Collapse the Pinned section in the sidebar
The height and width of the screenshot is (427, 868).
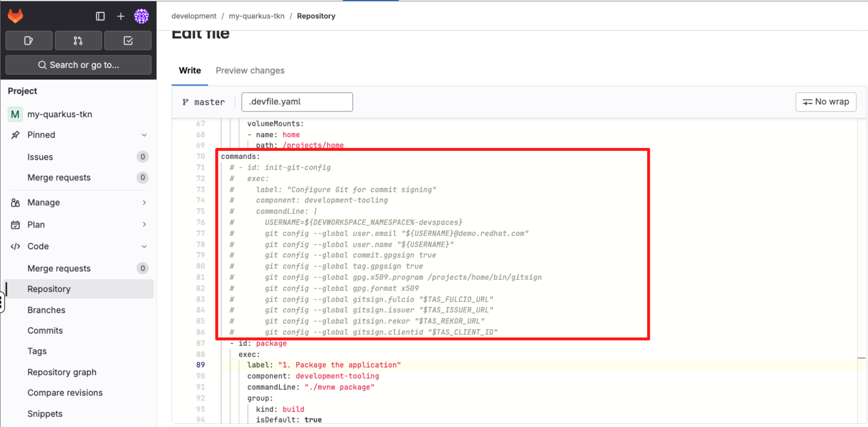point(144,135)
